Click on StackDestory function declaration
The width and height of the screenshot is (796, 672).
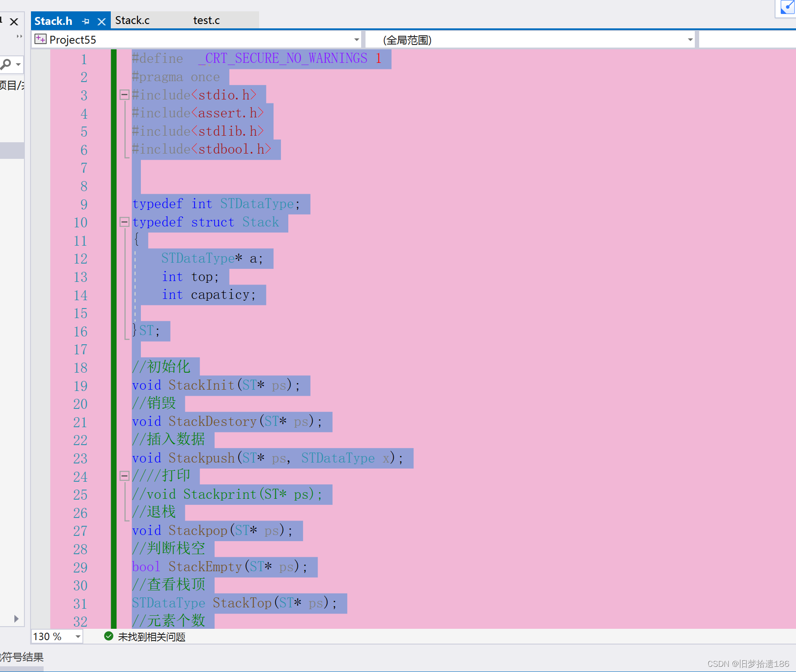(227, 422)
